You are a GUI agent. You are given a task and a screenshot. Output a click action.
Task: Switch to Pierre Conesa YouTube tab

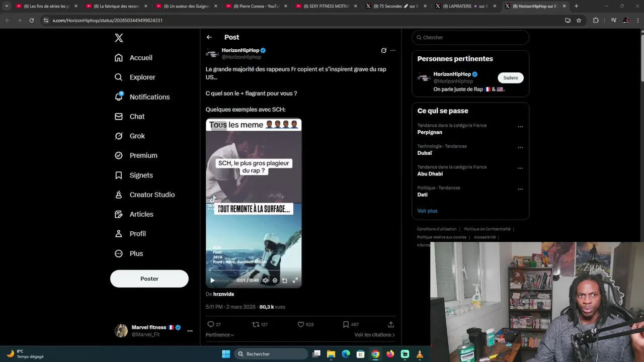257,6
